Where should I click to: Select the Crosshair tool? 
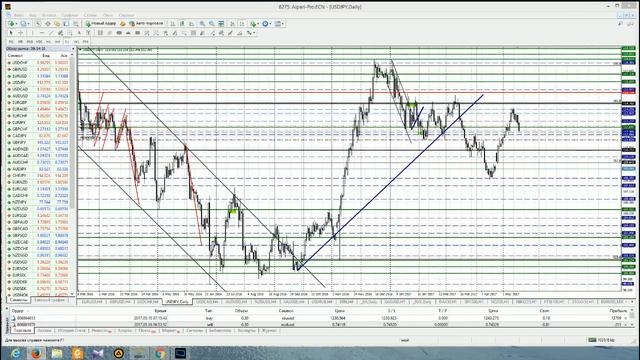[20, 33]
